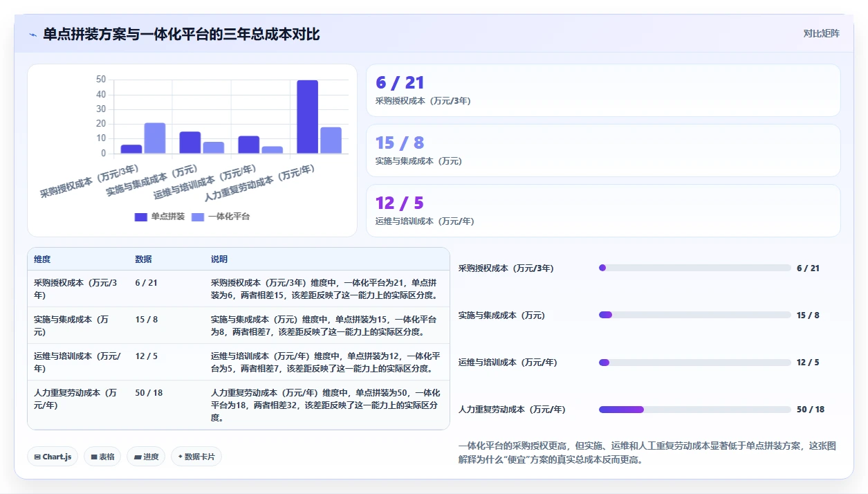Toggle the 单点拼装 legend swatch in chart
Image resolution: width=868 pixels, height=494 pixels.
(140, 217)
